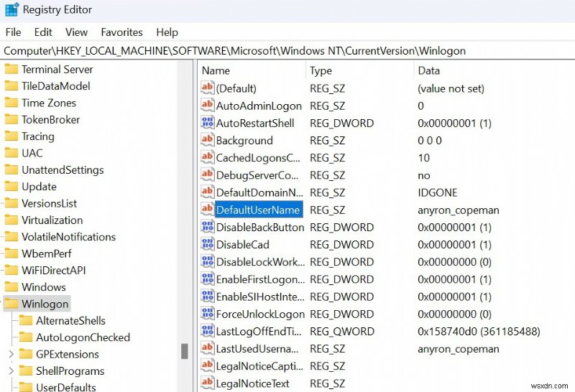The width and height of the screenshot is (575, 392).
Task: Click the REG_QWORD type cell
Action: click(x=342, y=332)
